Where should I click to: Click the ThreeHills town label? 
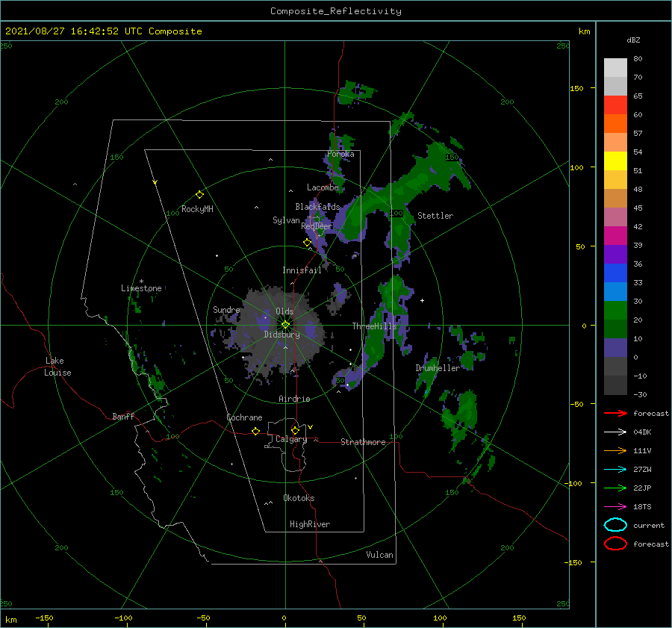(374, 326)
